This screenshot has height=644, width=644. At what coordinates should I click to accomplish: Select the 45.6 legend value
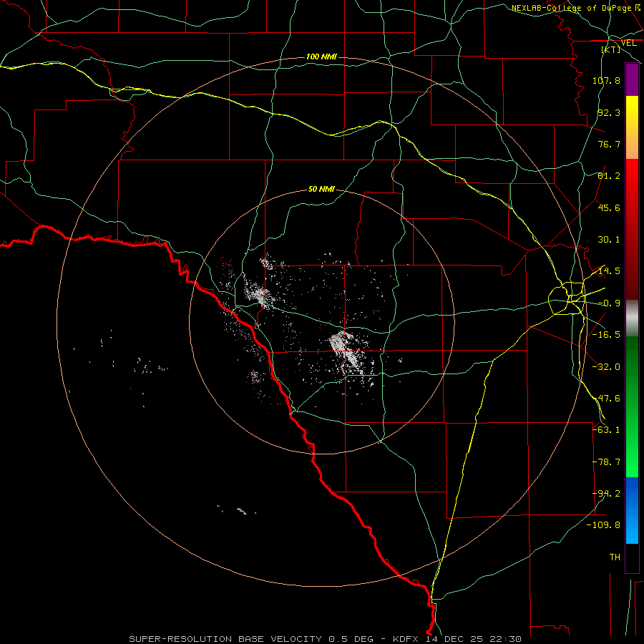pos(609,208)
